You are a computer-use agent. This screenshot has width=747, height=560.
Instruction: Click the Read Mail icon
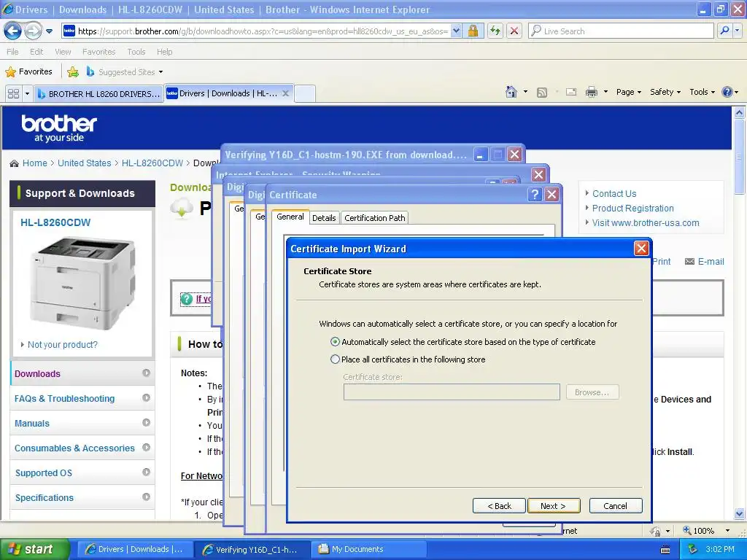point(570,92)
